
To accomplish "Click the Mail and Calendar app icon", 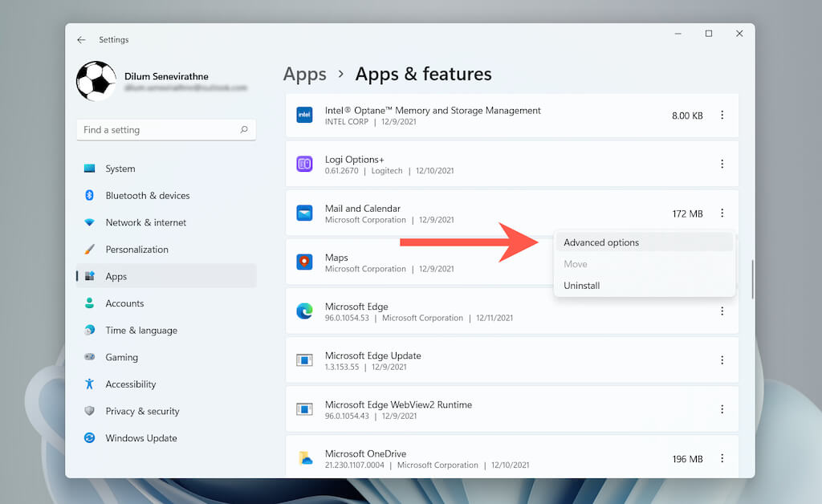I will tap(304, 213).
